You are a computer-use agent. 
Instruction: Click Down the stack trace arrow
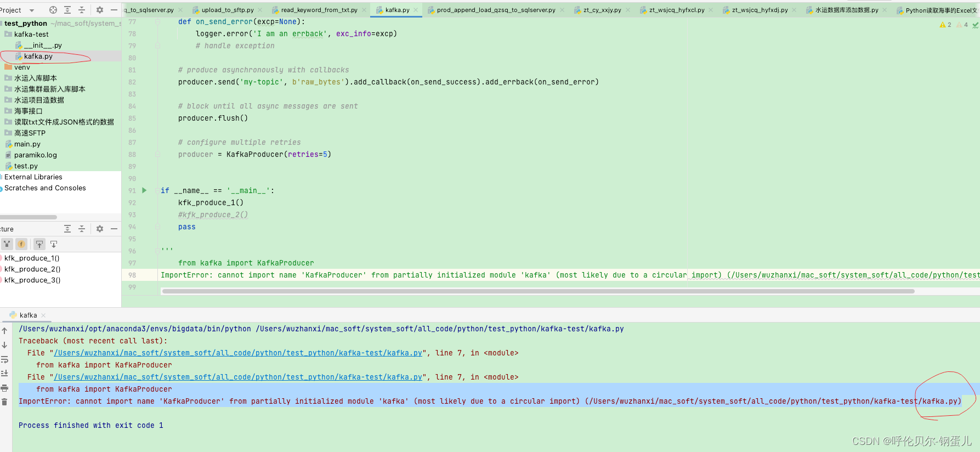[4, 345]
